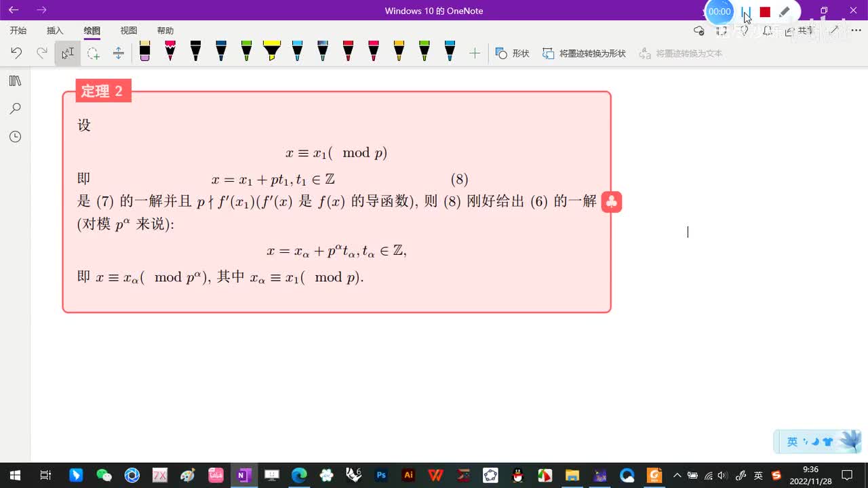The image size is (868, 488).
Task: Open Adobe Illustrator from the taskbar
Action: (408, 475)
